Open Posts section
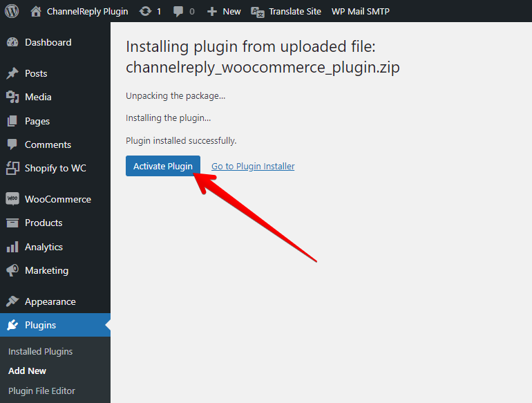Viewport: 532px width, 403px height. pos(36,73)
